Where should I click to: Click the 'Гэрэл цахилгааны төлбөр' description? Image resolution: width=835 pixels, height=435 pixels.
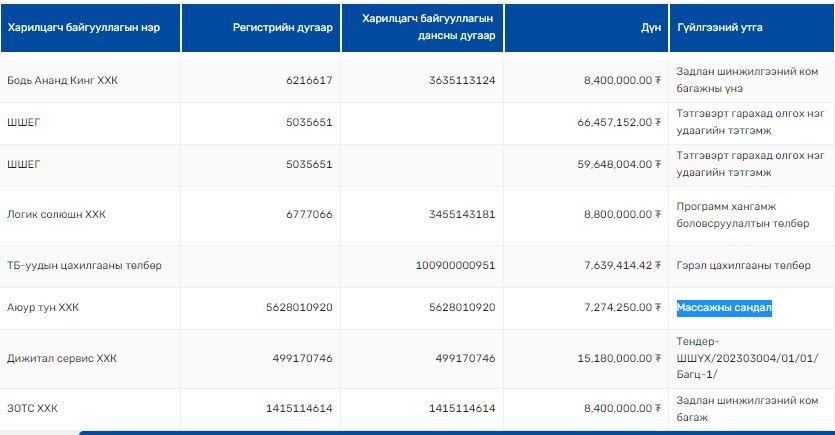pyautogui.click(x=743, y=265)
